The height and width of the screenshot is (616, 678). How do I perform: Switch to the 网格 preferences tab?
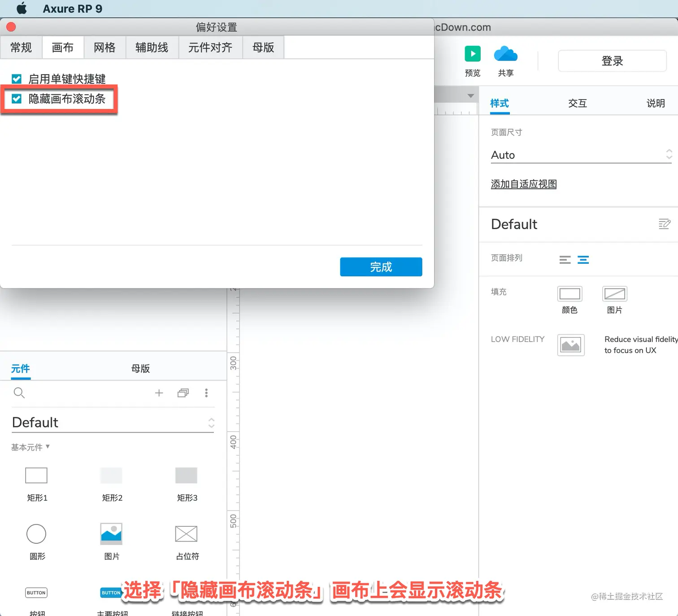104,48
